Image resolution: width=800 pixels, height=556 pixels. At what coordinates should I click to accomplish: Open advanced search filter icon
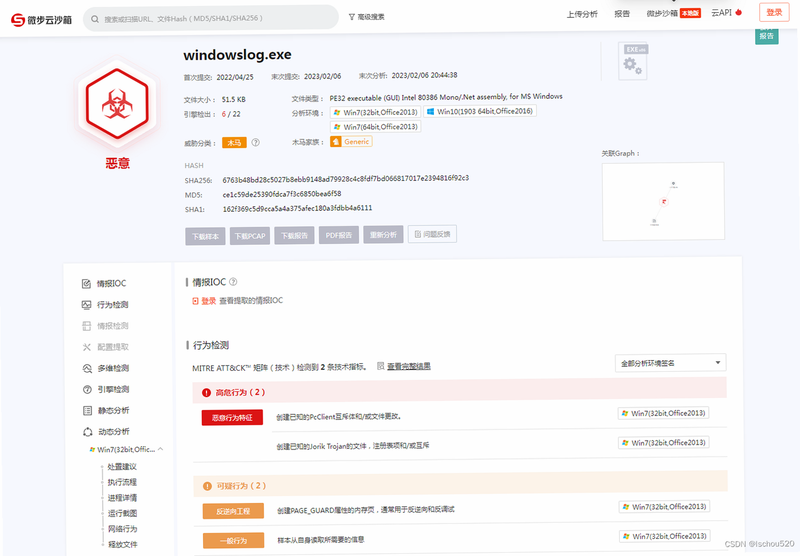click(352, 17)
